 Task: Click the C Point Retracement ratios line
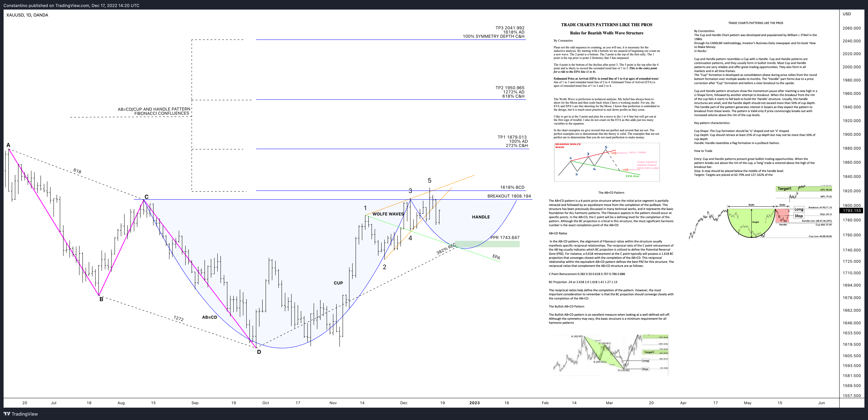point(587,274)
